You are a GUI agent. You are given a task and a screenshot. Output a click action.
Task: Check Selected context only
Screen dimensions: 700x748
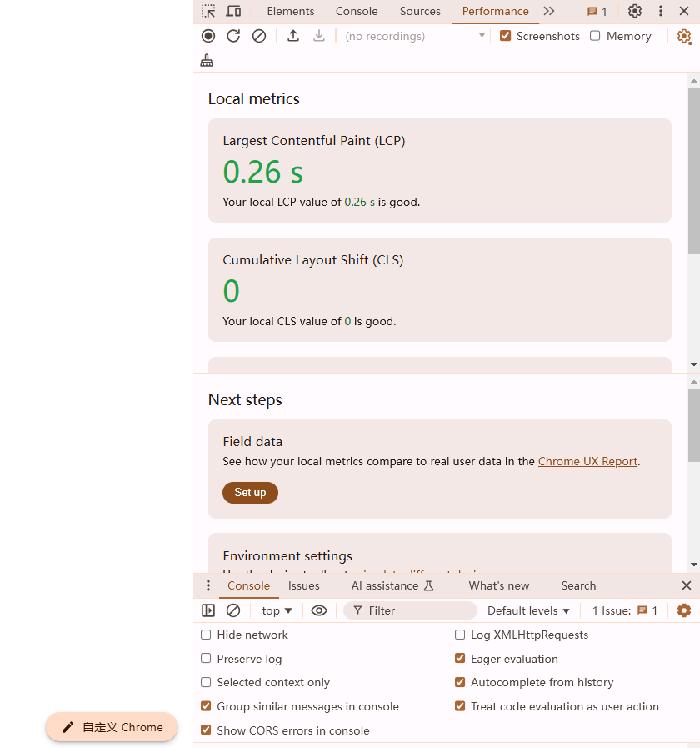(x=206, y=682)
